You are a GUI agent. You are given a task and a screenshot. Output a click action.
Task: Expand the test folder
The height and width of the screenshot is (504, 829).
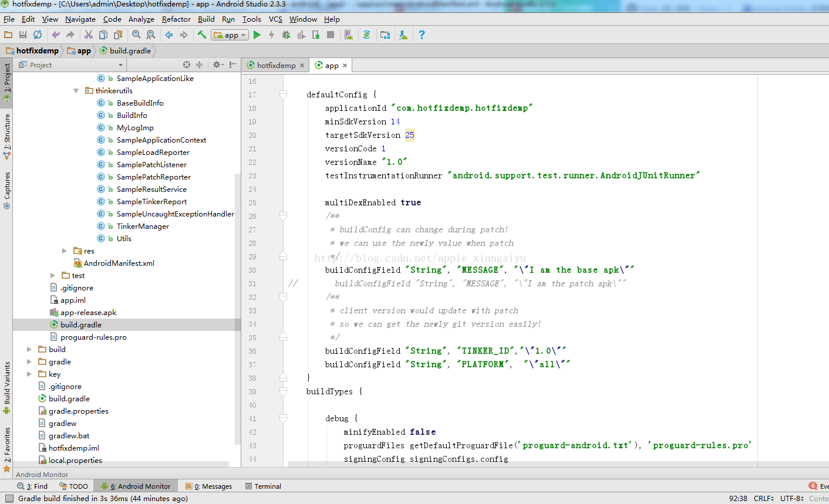point(53,275)
